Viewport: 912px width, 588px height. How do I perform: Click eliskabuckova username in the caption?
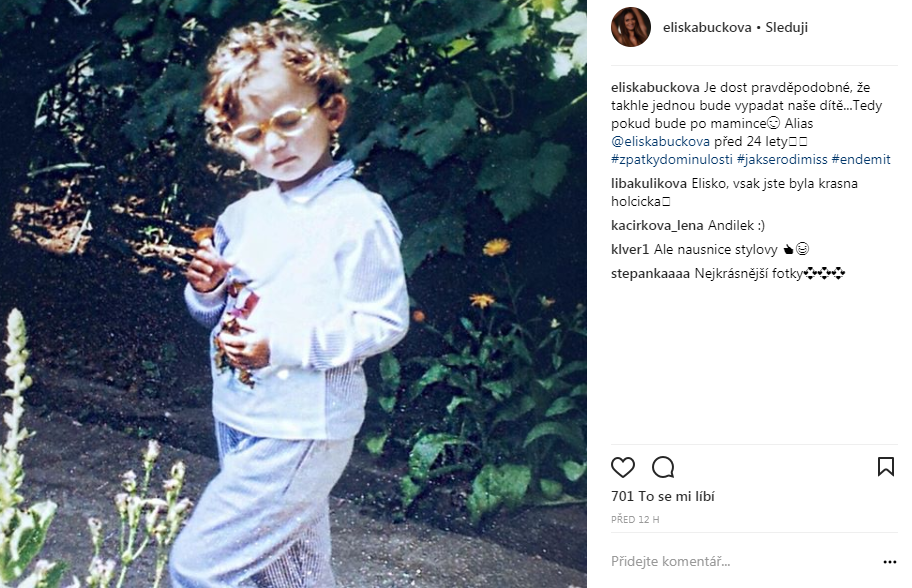(656, 88)
